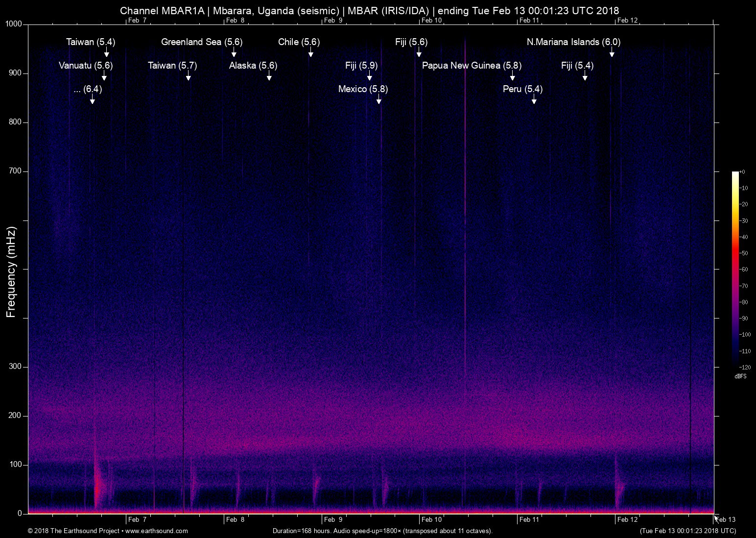Click the Feb 13 tick at the timeline end
756x538 pixels.
(725, 519)
